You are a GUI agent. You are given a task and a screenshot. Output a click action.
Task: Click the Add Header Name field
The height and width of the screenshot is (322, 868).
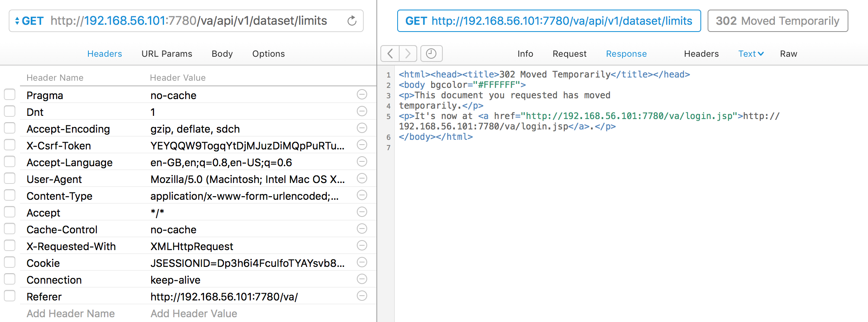71,314
